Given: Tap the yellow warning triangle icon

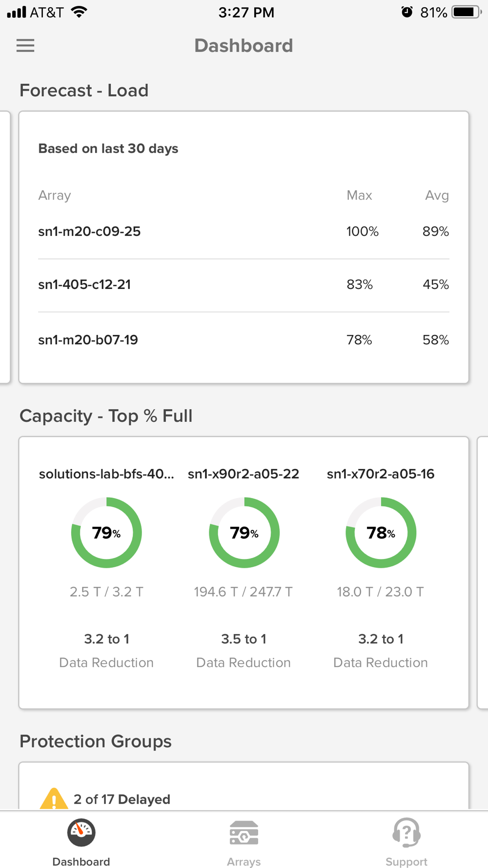Looking at the screenshot, I should [54, 799].
